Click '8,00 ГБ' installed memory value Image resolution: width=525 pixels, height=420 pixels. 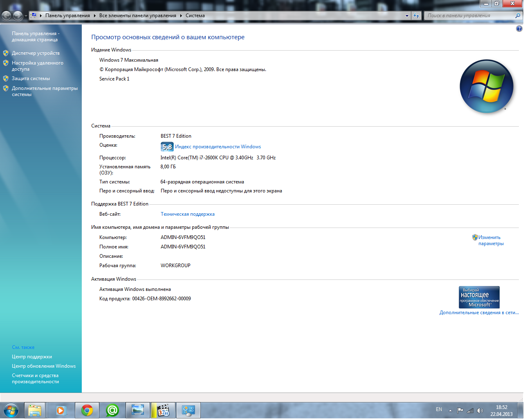168,167
